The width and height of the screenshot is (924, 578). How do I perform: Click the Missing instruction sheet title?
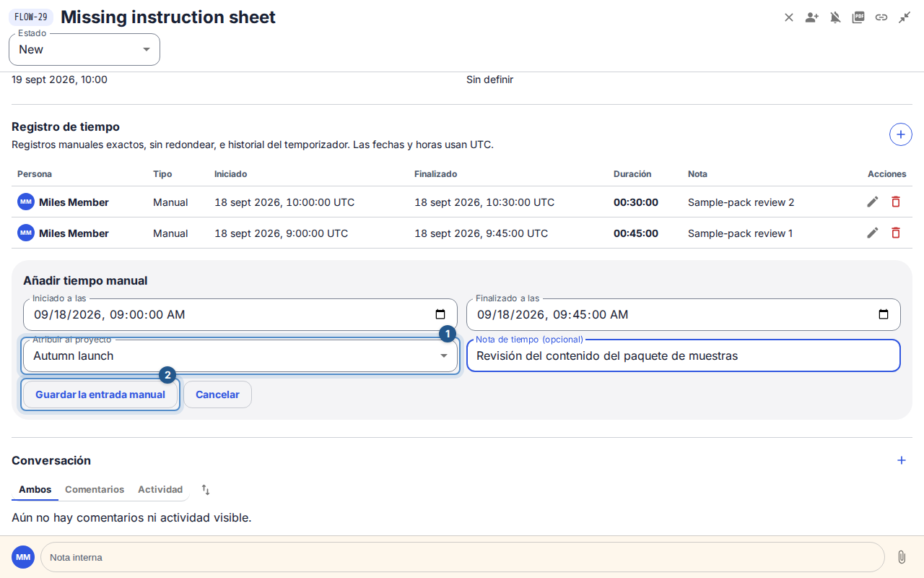(x=168, y=17)
